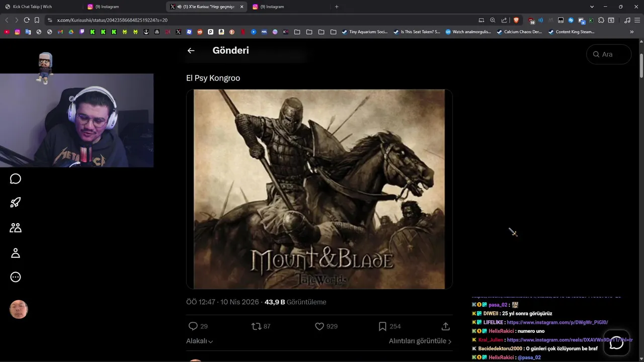The width and height of the screenshot is (644, 362).
Task: Mute the X tab using its speaker icon
Action: point(179,7)
